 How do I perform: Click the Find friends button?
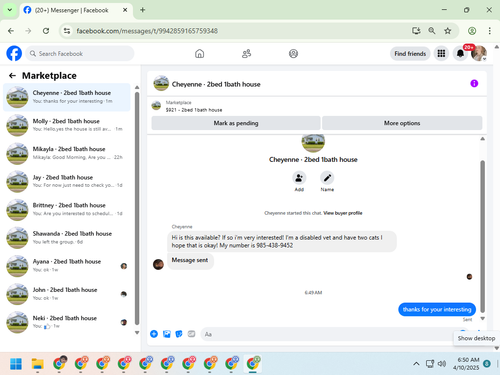tap(410, 54)
